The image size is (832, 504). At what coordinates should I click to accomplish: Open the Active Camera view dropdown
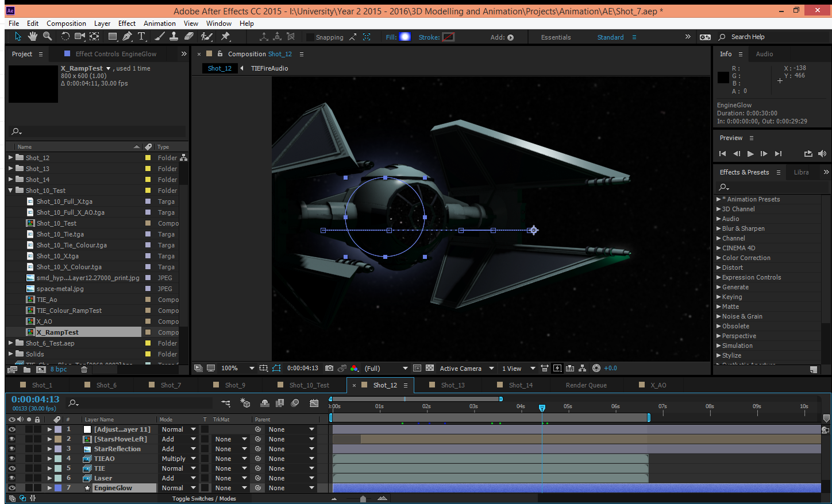point(467,369)
